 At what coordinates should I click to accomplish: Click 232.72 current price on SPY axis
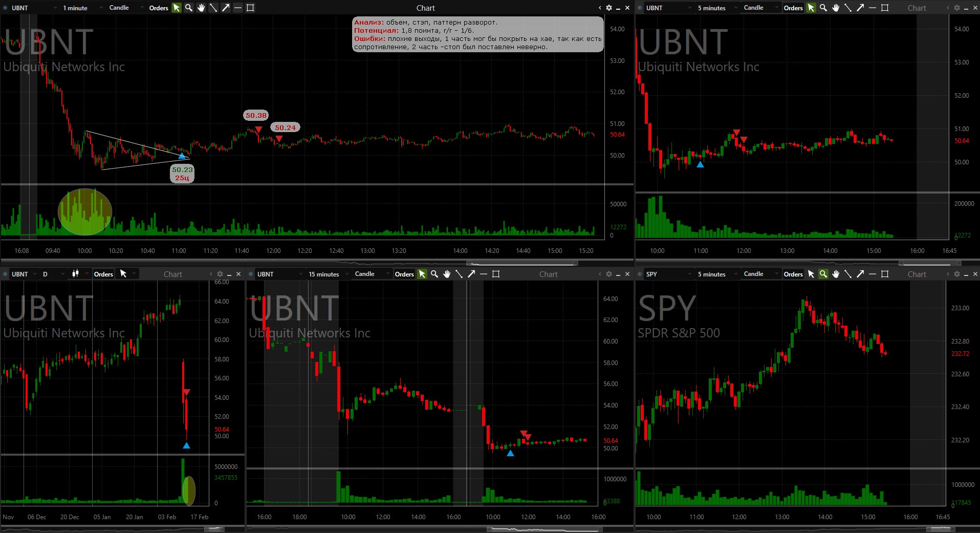(x=960, y=353)
